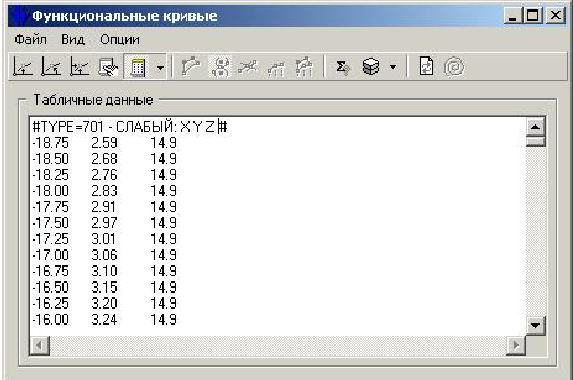Click the horizontal scrollbar right arrow
Image resolution: width=573 pixels, height=380 pixels.
(x=516, y=345)
